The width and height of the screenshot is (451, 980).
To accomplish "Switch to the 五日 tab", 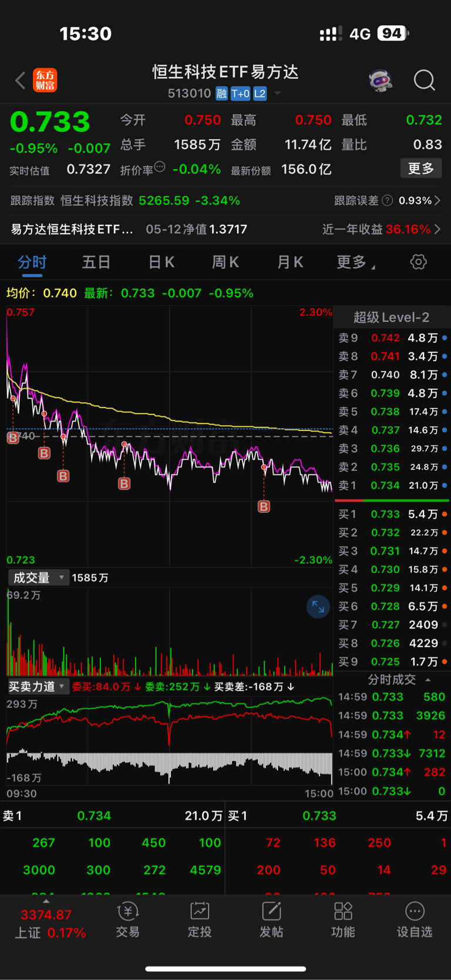I will tap(96, 262).
